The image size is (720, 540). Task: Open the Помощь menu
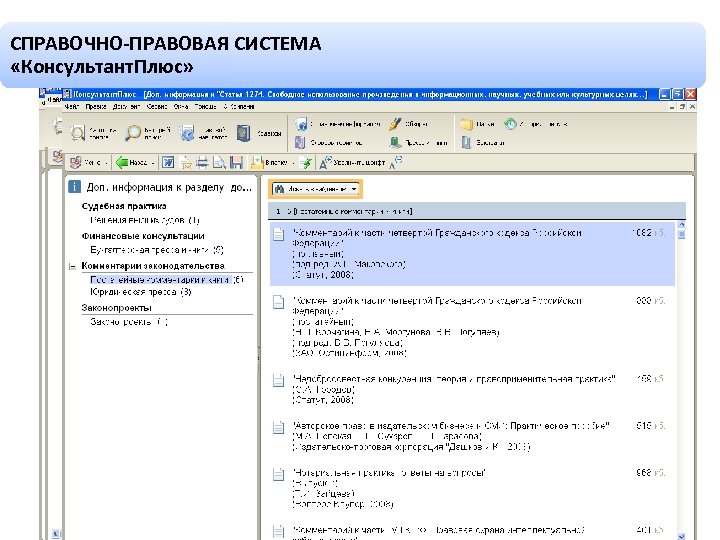pos(205,107)
